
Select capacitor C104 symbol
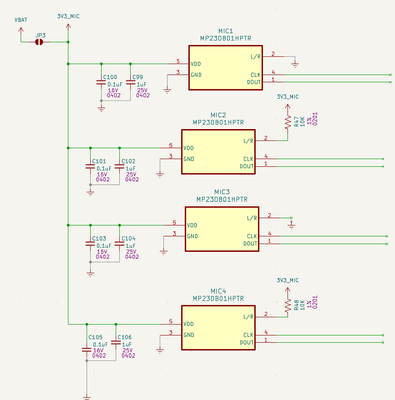119,244
